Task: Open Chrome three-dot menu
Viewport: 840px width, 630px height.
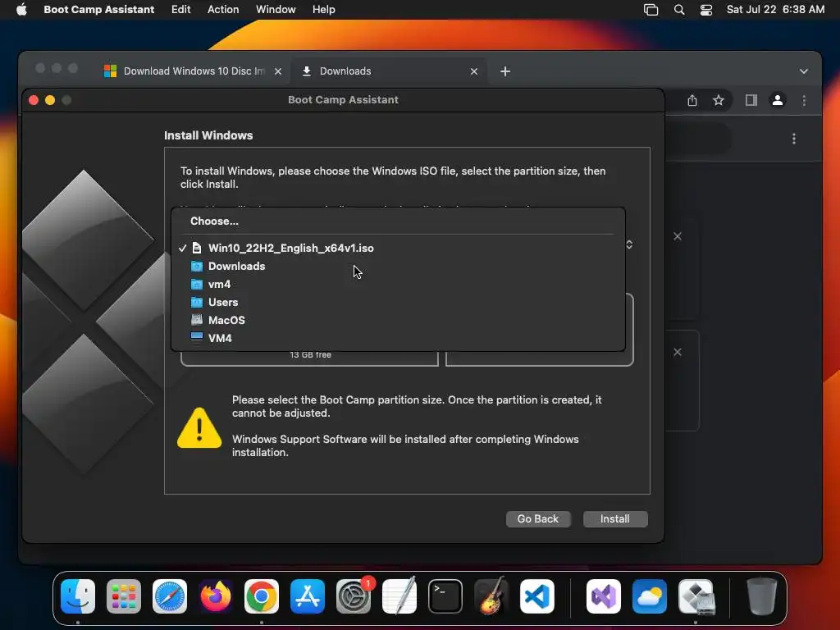Action: coord(804,100)
